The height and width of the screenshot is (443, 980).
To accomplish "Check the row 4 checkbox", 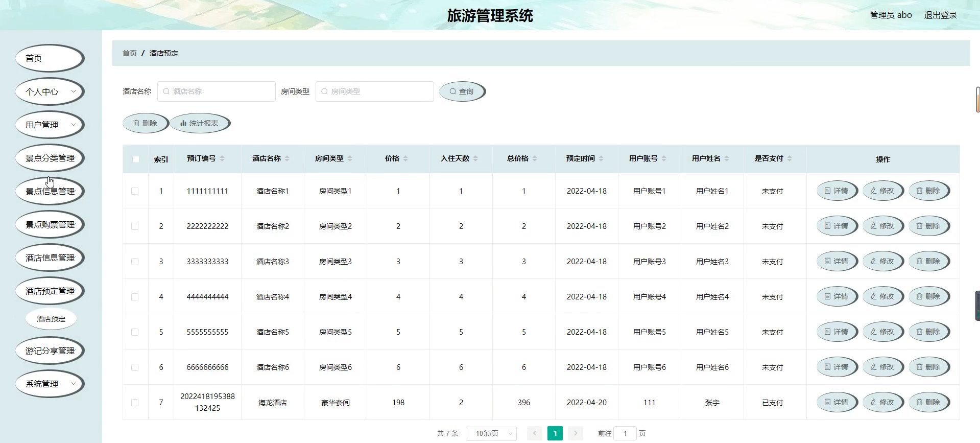I will (x=135, y=297).
